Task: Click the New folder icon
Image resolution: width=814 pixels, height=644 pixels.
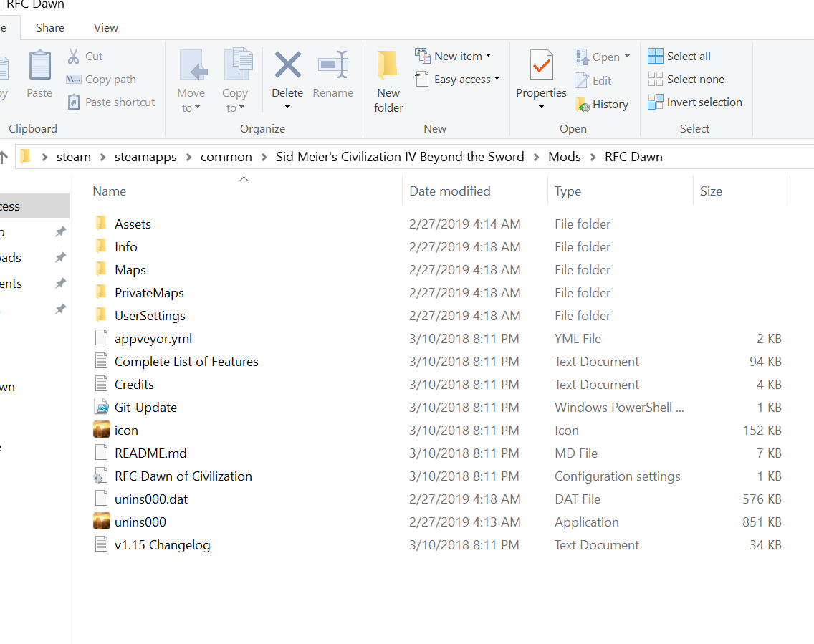Action: click(x=388, y=65)
